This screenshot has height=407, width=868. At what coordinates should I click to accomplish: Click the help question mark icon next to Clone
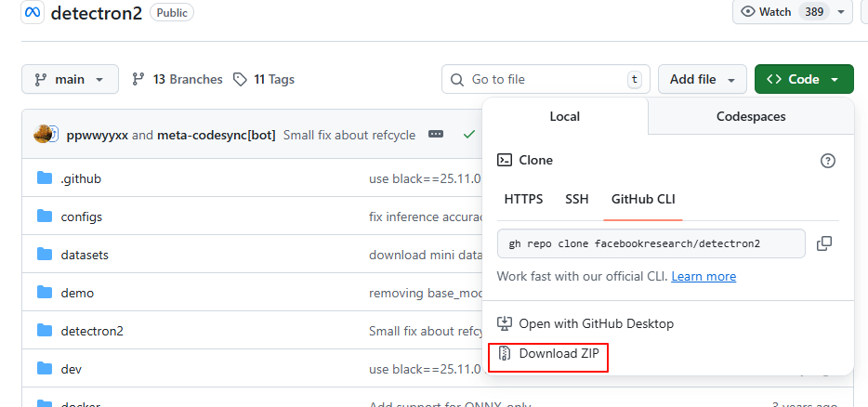[x=827, y=161]
